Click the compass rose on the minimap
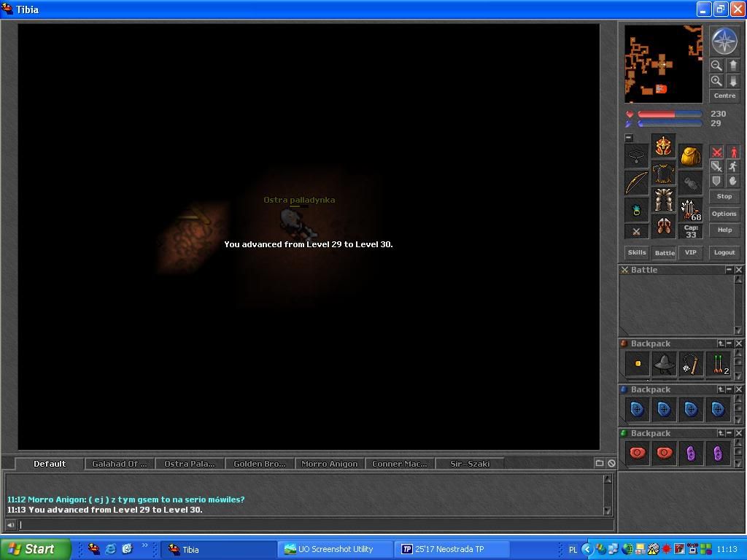Screen dimensions: 747x560 (x=724, y=41)
